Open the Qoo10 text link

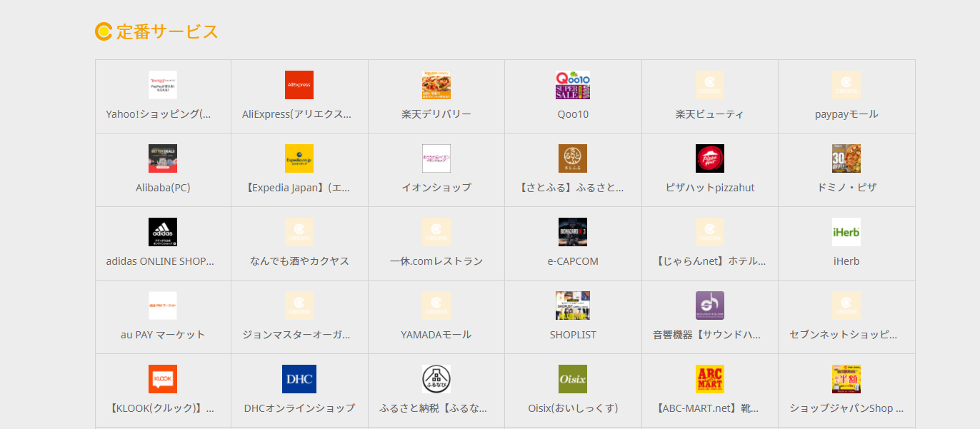click(573, 114)
